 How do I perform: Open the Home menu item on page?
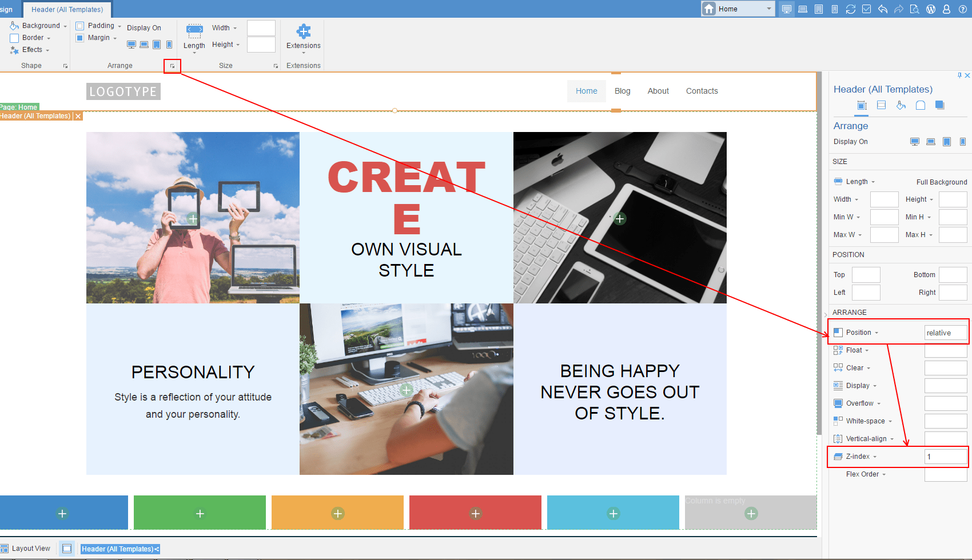click(x=587, y=91)
